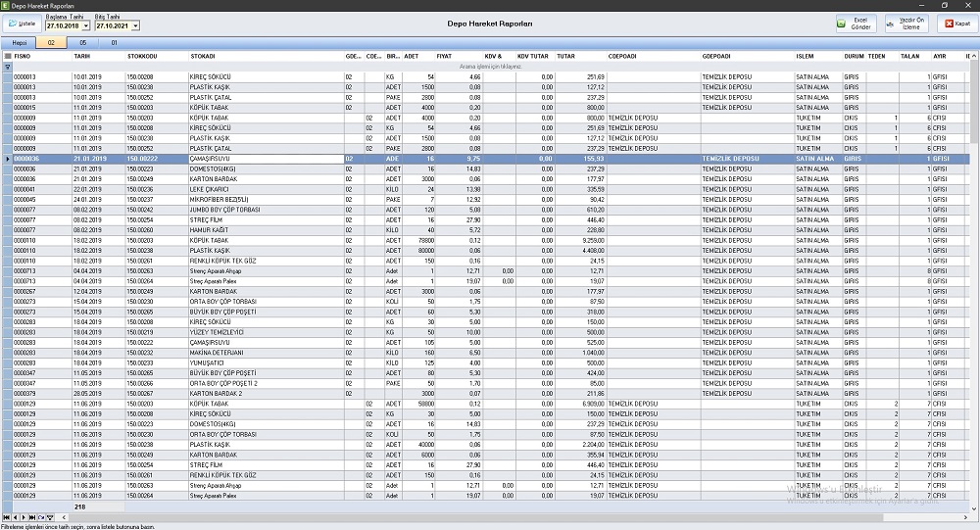Go to first record navigator button
Viewport: 980px width, 530px height.
coord(6,517)
